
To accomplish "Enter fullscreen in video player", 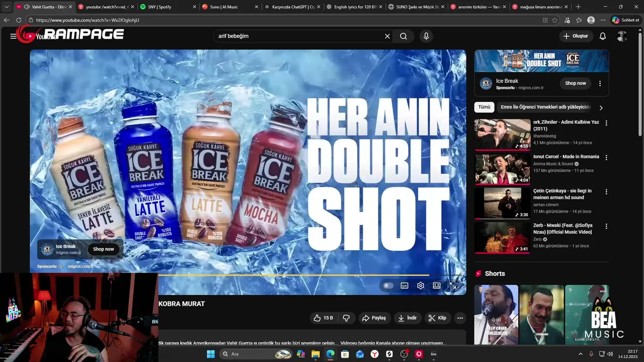I will (453, 286).
